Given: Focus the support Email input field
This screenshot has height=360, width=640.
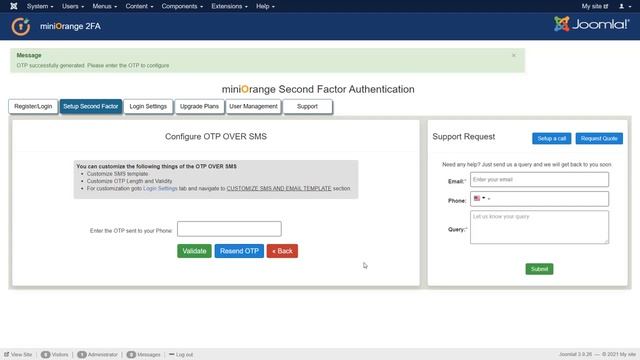Looking at the screenshot, I should click(x=539, y=180).
